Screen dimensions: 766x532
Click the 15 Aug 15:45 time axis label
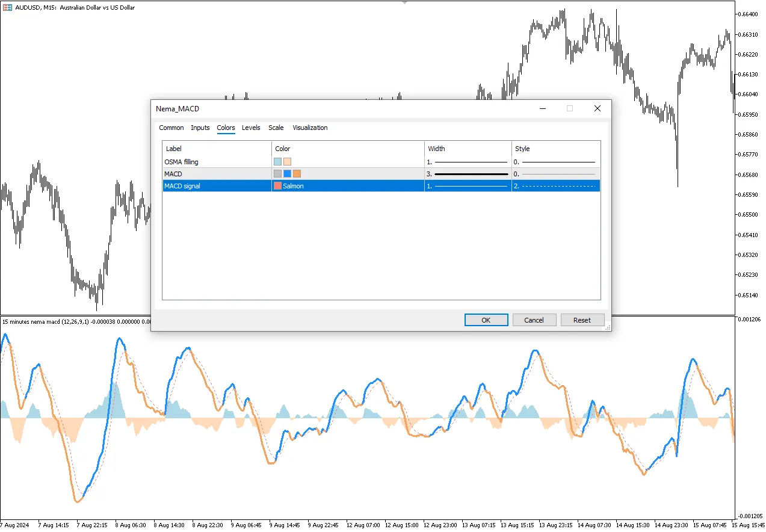tap(748, 525)
